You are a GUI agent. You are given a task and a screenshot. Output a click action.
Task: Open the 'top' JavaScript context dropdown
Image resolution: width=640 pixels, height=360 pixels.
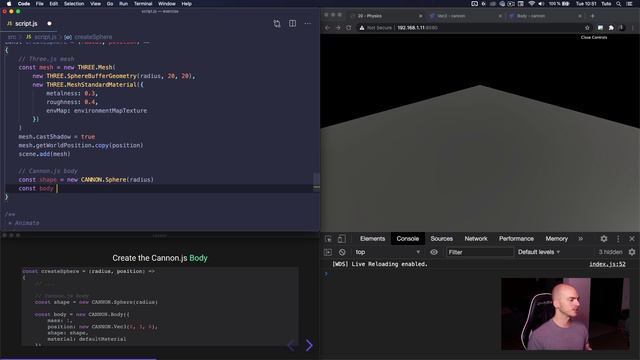pyautogui.click(x=387, y=252)
